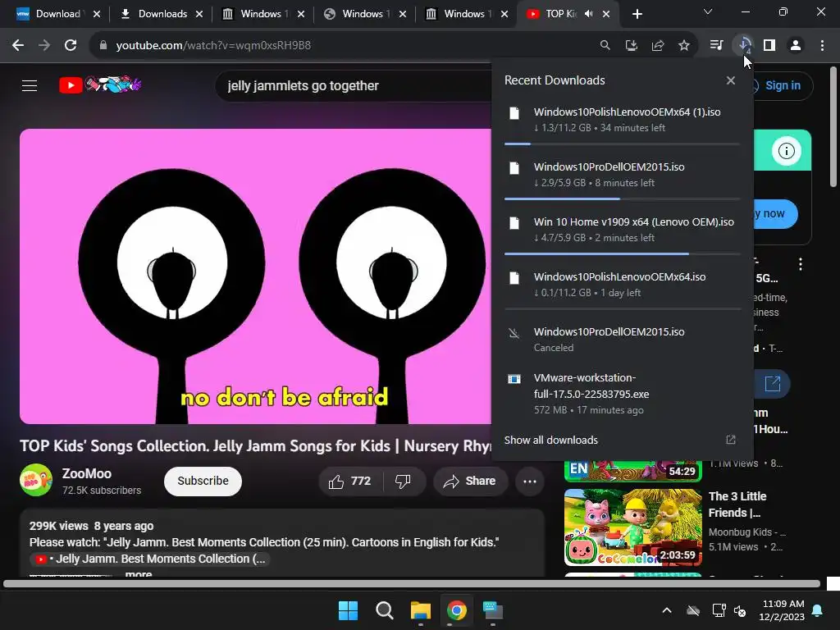The height and width of the screenshot is (630, 840).
Task: Open the Windows Start menu
Action: pyautogui.click(x=348, y=610)
